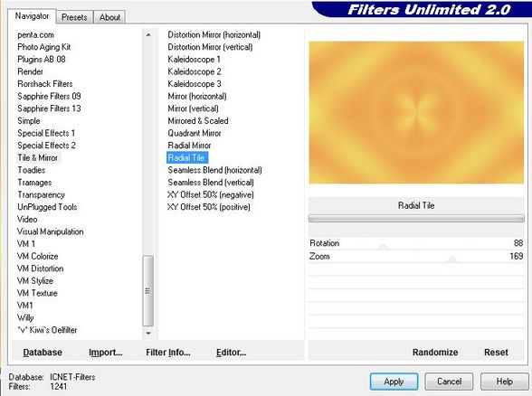This screenshot has width=532, height=396.
Task: Select Kaleidoscope 2 filter
Action: click(195, 71)
